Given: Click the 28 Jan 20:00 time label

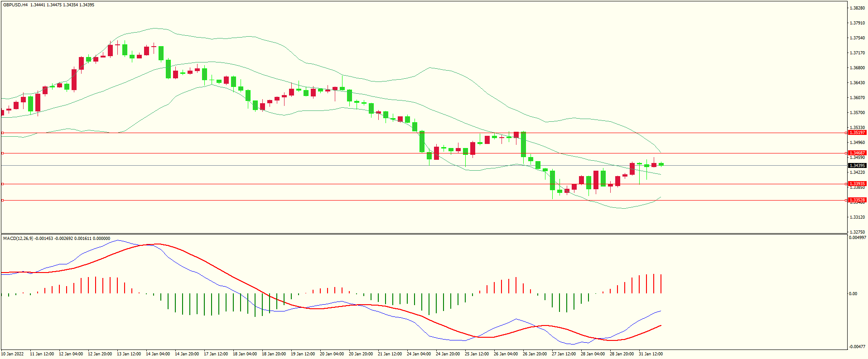Looking at the screenshot, I should tap(622, 354).
